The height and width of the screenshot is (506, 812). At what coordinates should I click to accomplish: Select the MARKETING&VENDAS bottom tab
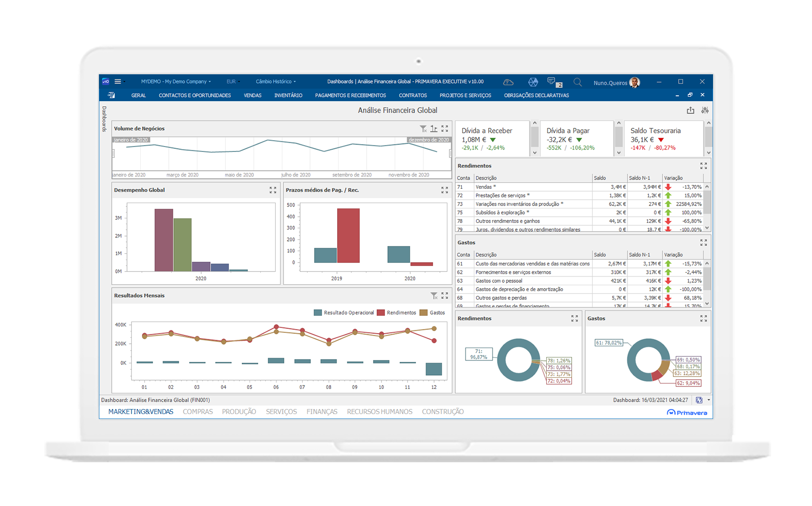[141, 412]
